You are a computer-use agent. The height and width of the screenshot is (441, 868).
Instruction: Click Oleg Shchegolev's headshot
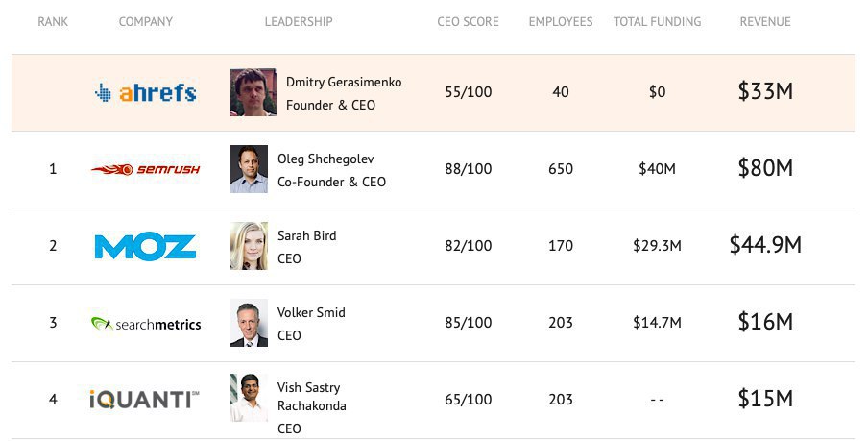[x=249, y=169]
